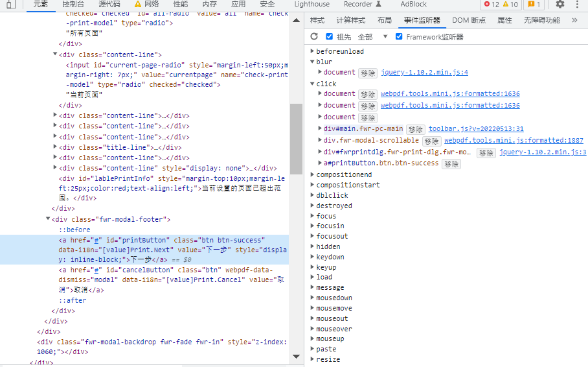This screenshot has width=588, height=367.
Task: Expand the resize event group
Action: (x=312, y=359)
